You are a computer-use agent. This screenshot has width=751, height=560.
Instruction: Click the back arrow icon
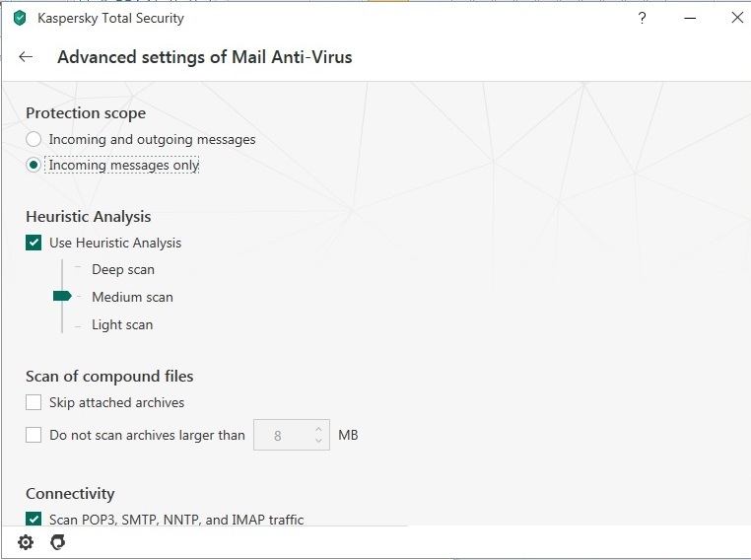coord(26,57)
